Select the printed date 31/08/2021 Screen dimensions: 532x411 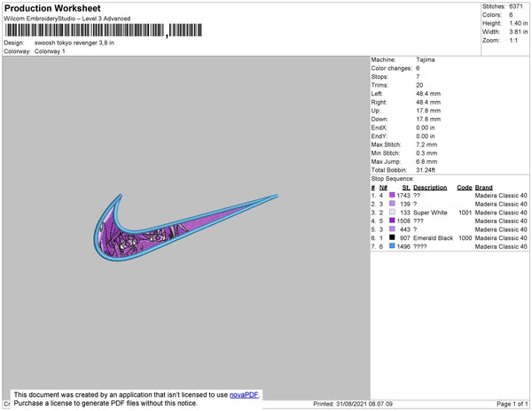tap(352, 404)
